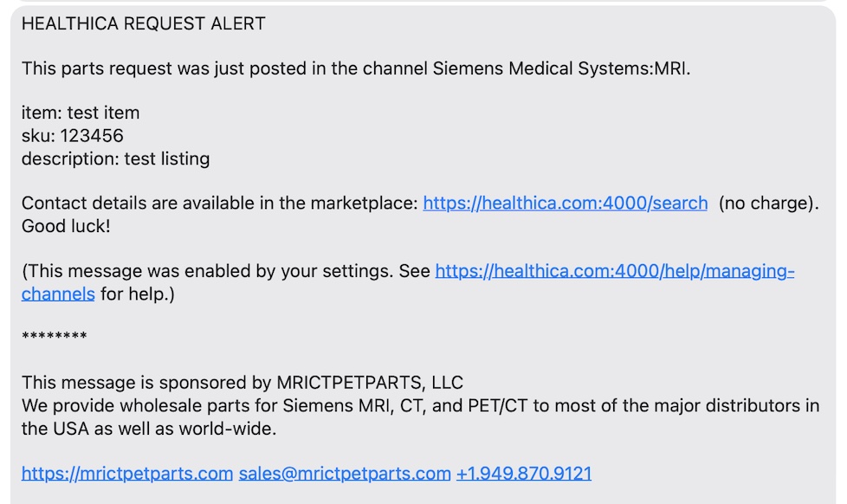Click the 'item: test item' line

coord(81,113)
